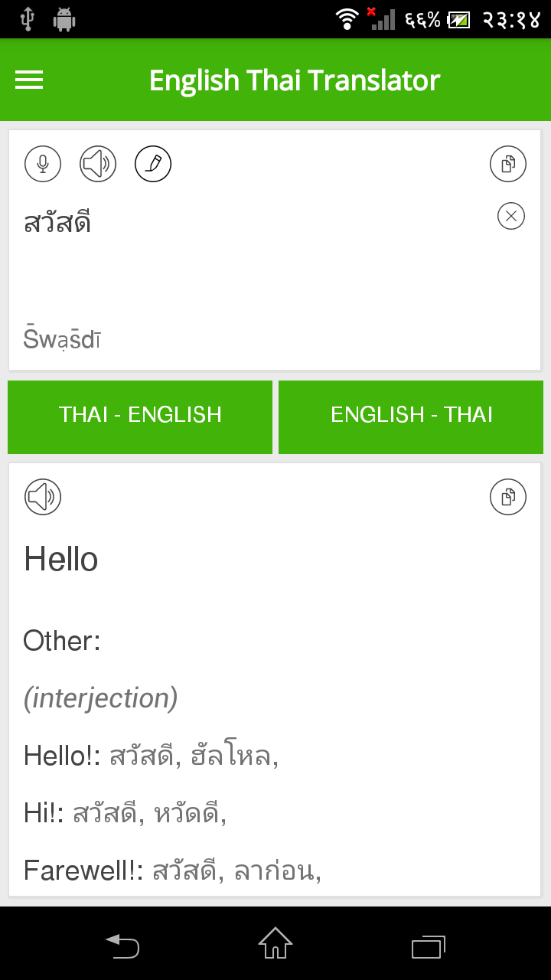The height and width of the screenshot is (980, 551).
Task: Tap the USB debugging status icon
Action: point(27,18)
